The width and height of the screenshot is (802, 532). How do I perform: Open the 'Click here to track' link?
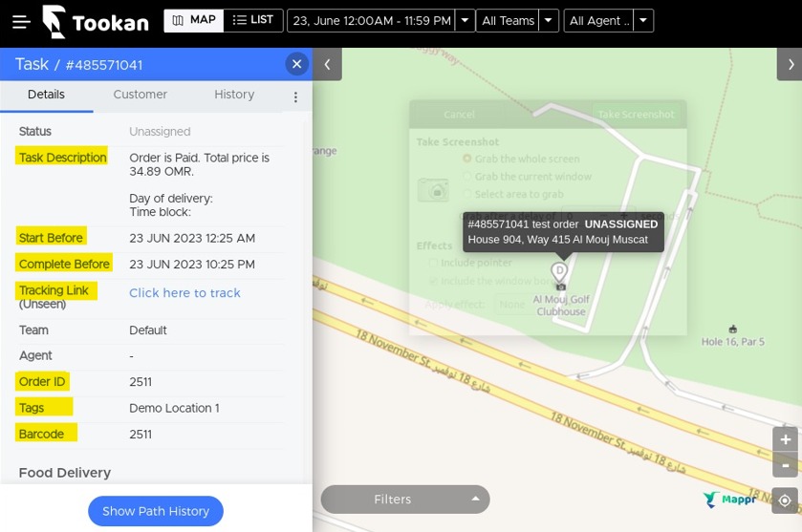[184, 293]
